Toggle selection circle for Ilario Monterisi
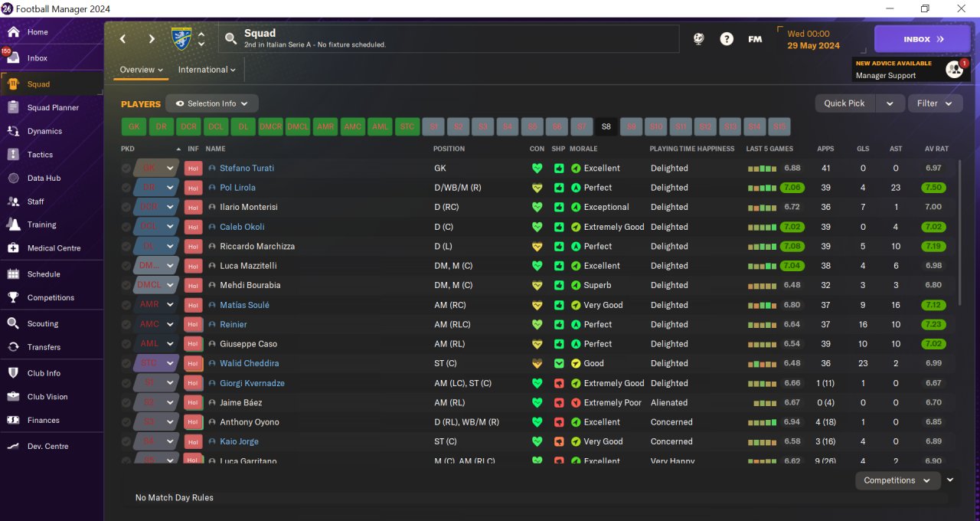Image resolution: width=980 pixels, height=521 pixels. pos(126,208)
